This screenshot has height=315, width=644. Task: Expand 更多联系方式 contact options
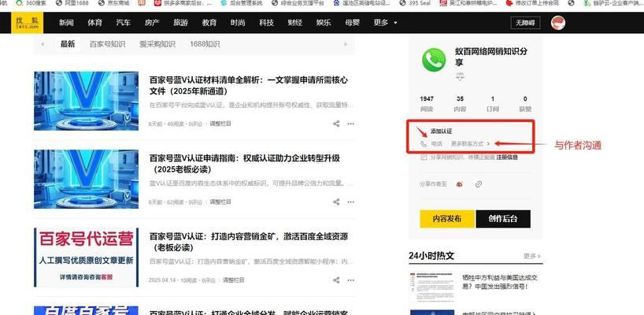(x=470, y=144)
